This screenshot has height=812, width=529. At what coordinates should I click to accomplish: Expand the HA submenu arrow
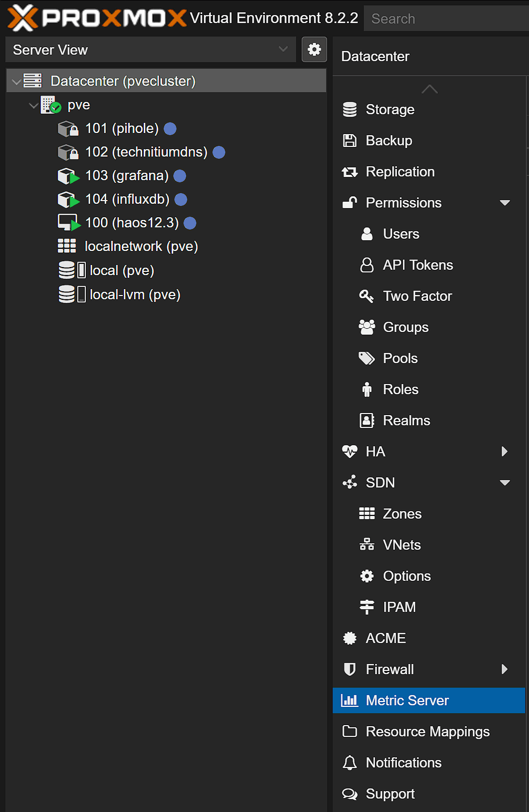pos(504,452)
